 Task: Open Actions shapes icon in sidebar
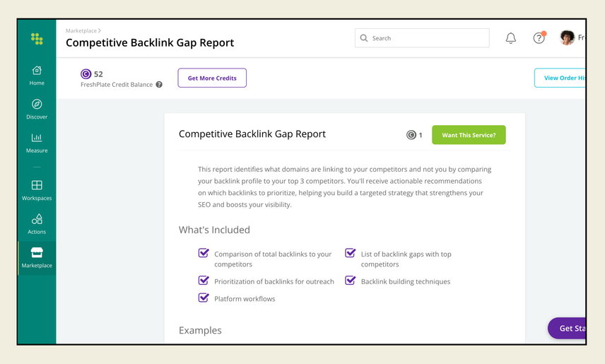37,219
